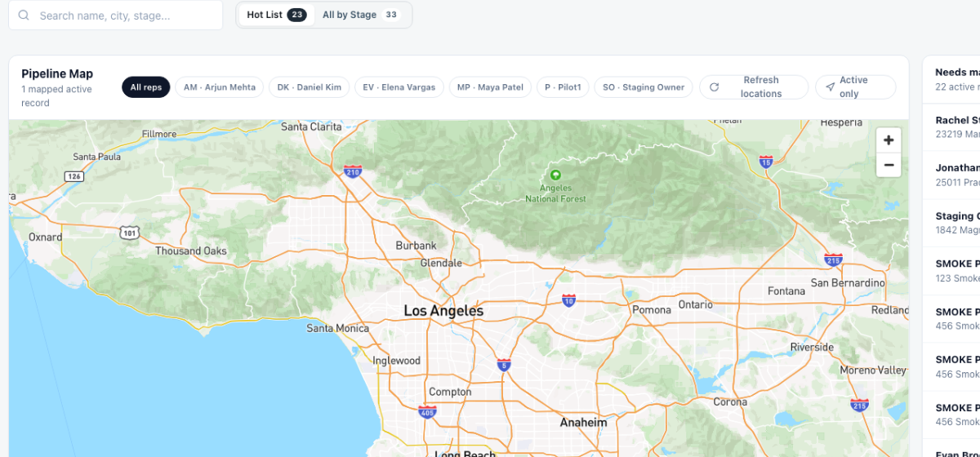
Task: Click the San Bernardino map label
Action: pos(848,282)
